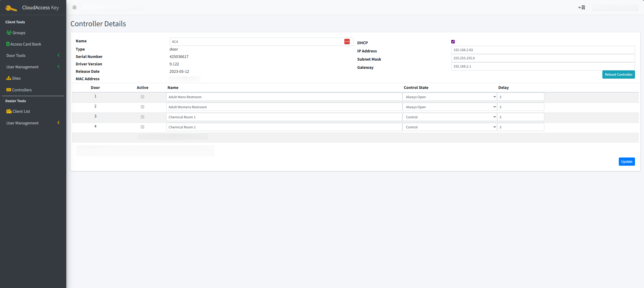The height and width of the screenshot is (288, 644).
Task: Disable the DHCP checkbox
Action: [x=453, y=41]
